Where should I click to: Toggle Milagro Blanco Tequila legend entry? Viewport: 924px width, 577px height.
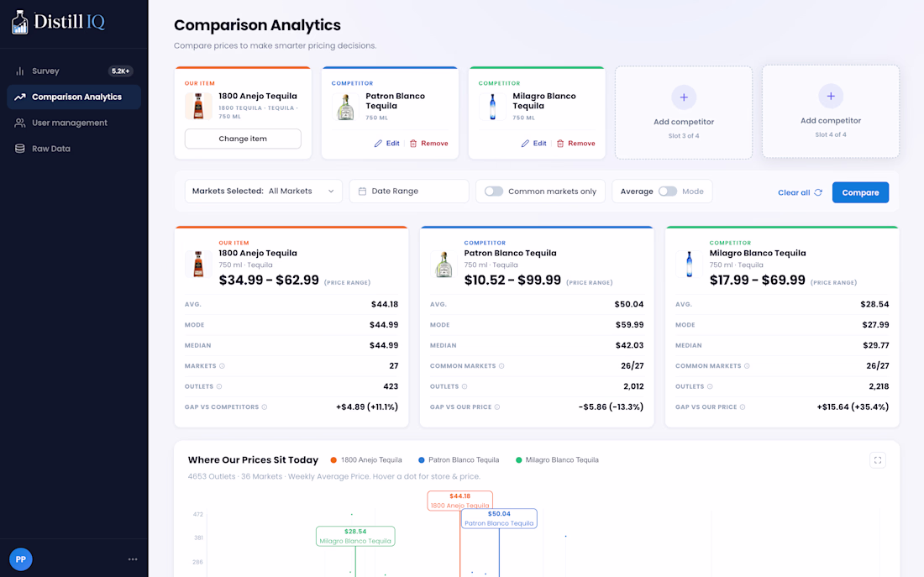pyautogui.click(x=557, y=459)
